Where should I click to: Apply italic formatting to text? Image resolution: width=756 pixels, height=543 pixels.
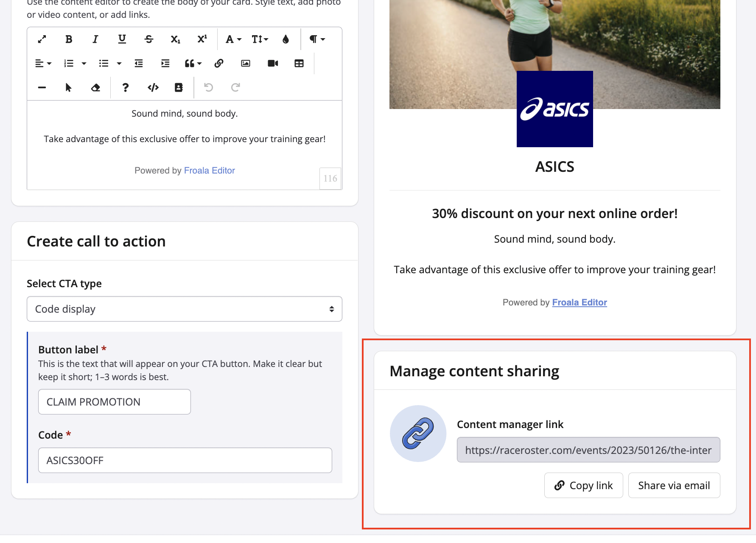point(95,39)
